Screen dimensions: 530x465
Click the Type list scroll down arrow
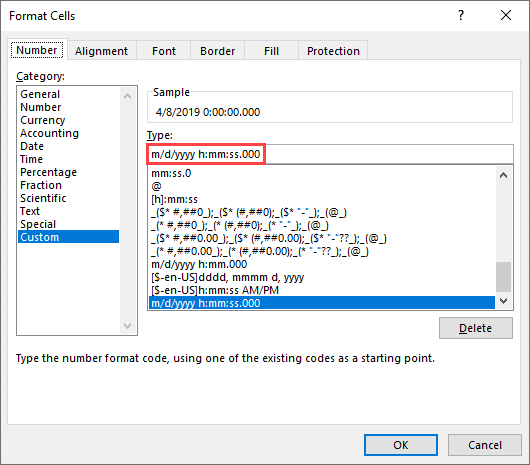click(x=503, y=301)
